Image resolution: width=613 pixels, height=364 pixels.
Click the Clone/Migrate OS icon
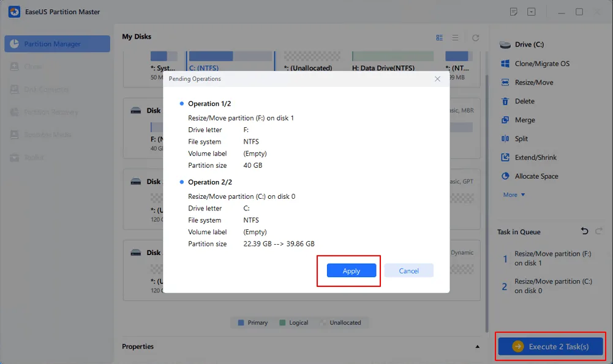(505, 64)
